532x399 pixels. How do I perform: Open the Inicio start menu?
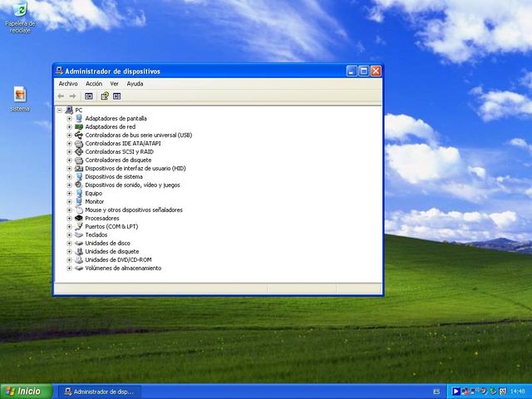click(26, 392)
